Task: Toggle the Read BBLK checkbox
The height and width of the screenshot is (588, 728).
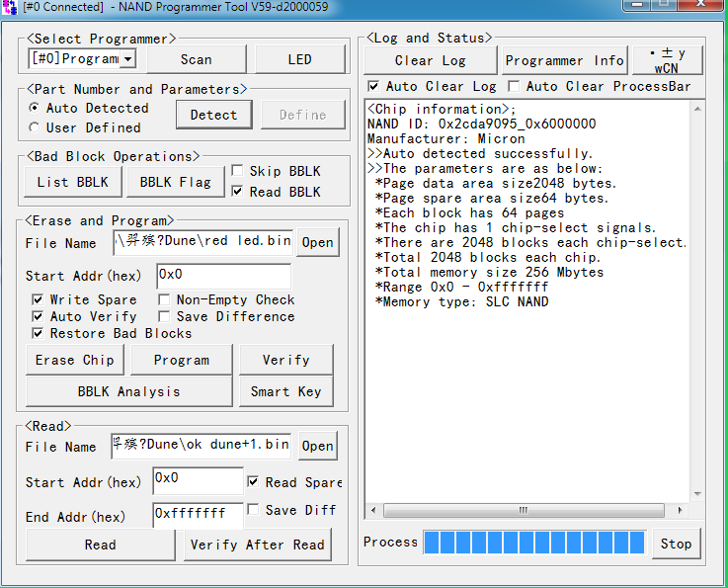Action: 237,192
